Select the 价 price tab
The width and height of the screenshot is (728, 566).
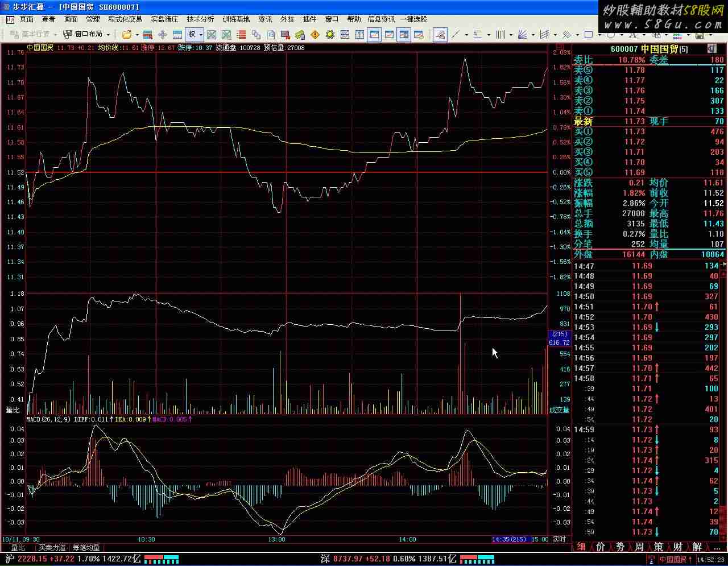click(x=601, y=547)
